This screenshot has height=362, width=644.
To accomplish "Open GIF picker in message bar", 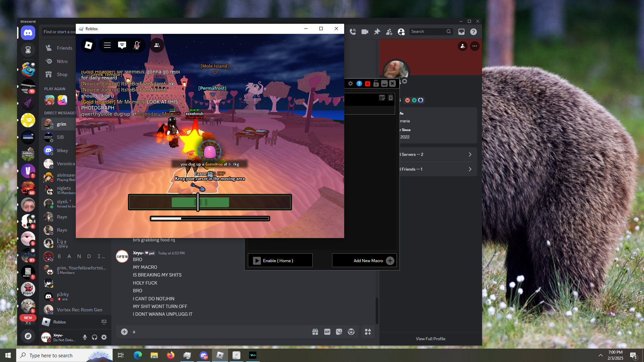I will point(327,332).
